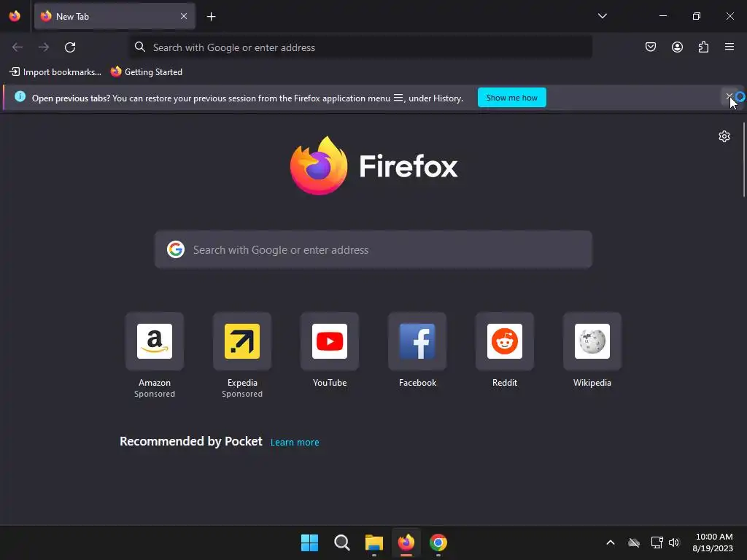Expand hidden system tray icons chevron

(x=611, y=542)
